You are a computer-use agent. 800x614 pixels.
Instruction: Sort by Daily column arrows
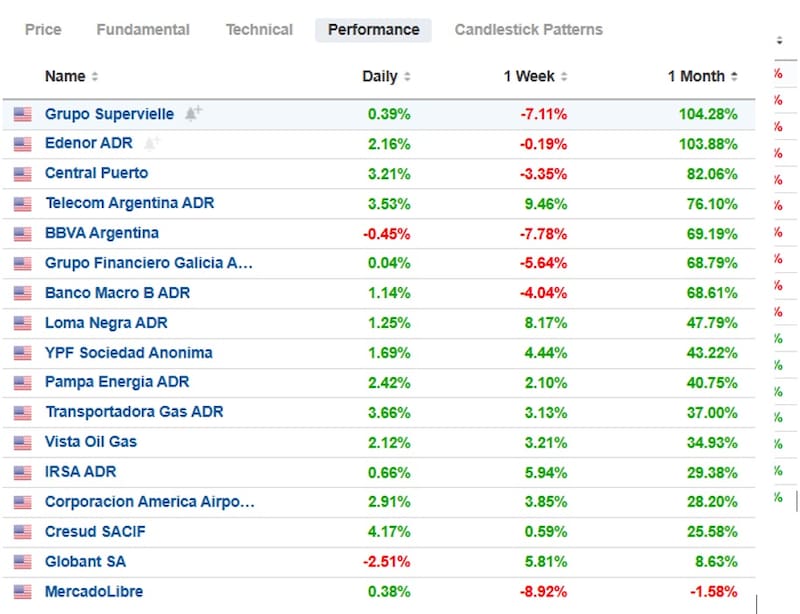coord(407,77)
